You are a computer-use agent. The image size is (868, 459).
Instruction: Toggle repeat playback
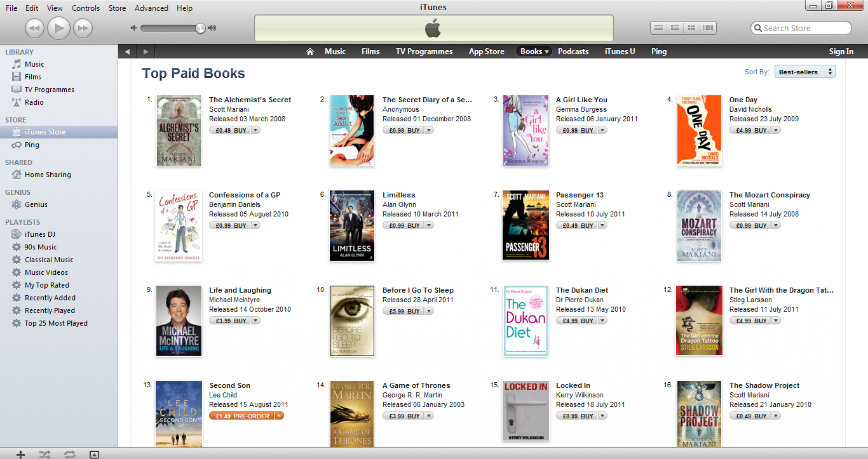pos(69,454)
